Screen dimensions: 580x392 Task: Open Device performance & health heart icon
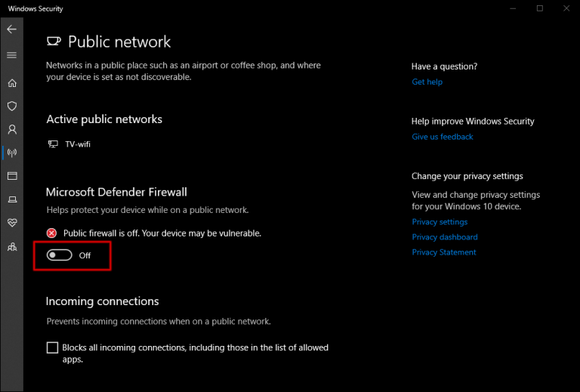click(x=11, y=223)
